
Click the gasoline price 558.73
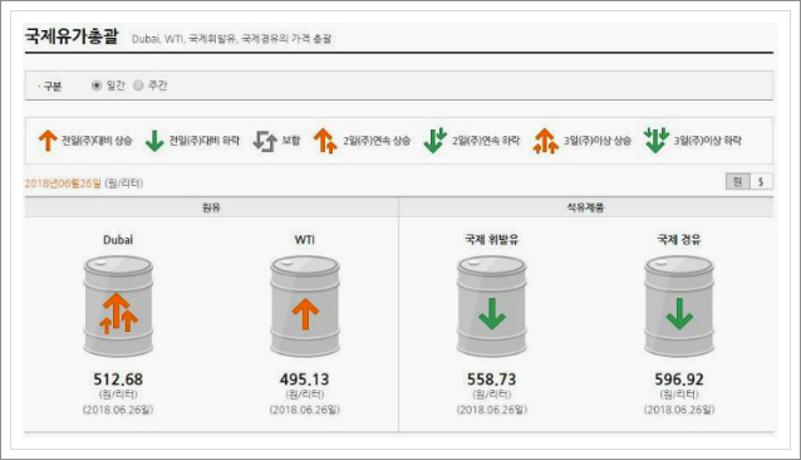pyautogui.click(x=492, y=379)
